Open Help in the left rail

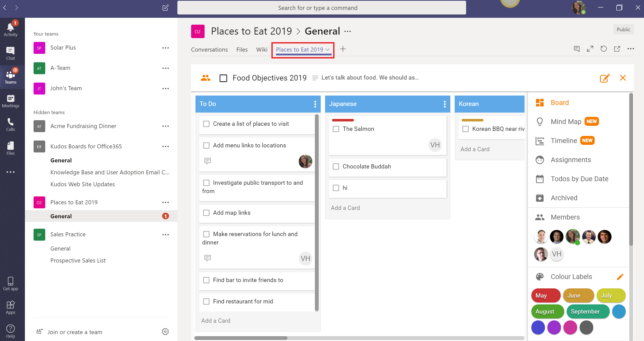10,331
